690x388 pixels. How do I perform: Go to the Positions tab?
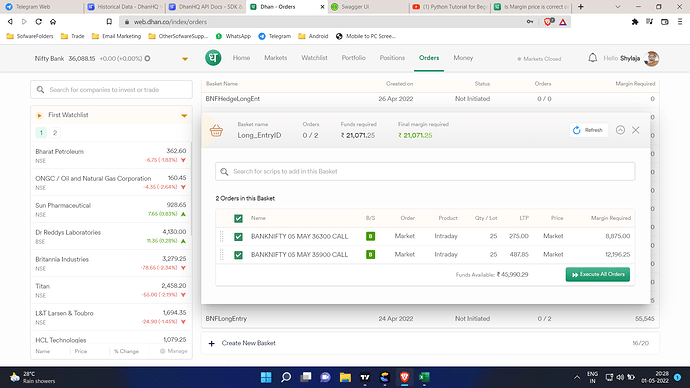[x=392, y=58]
